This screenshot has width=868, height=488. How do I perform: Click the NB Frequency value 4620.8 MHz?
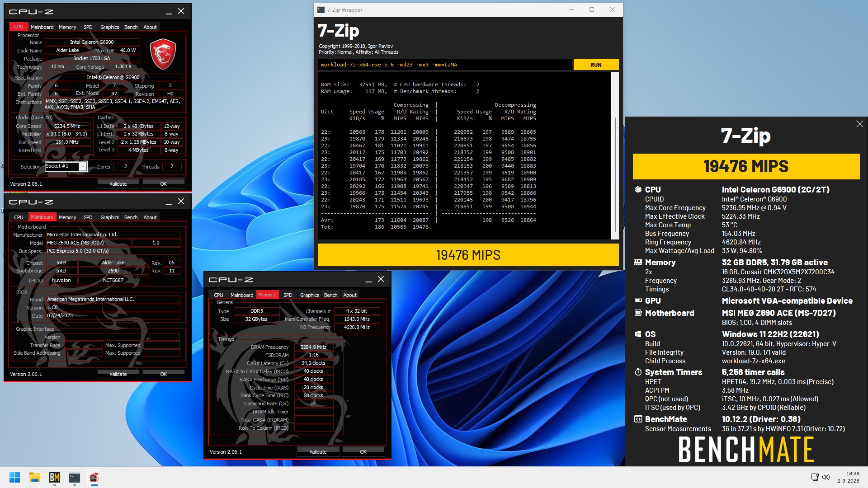[357, 327]
